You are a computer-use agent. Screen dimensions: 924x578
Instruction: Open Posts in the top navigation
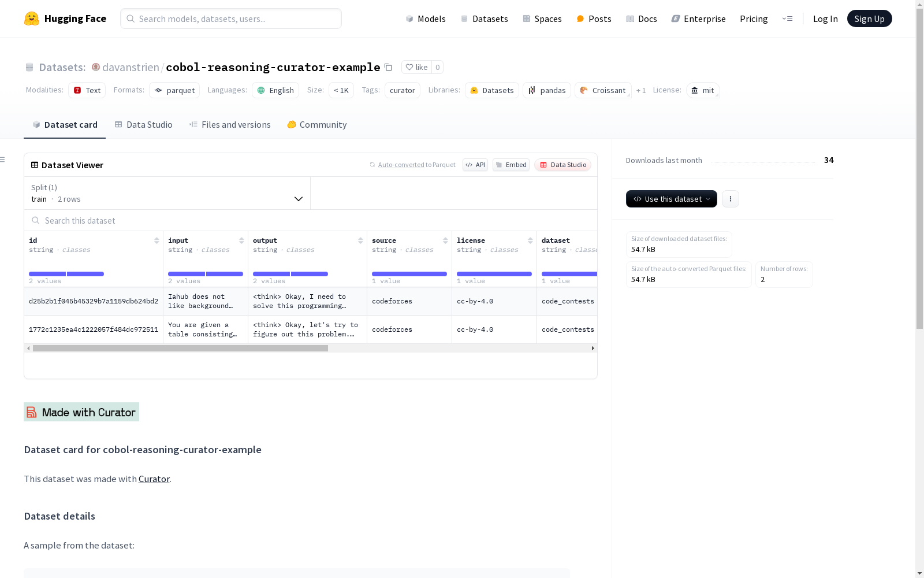pyautogui.click(x=594, y=18)
